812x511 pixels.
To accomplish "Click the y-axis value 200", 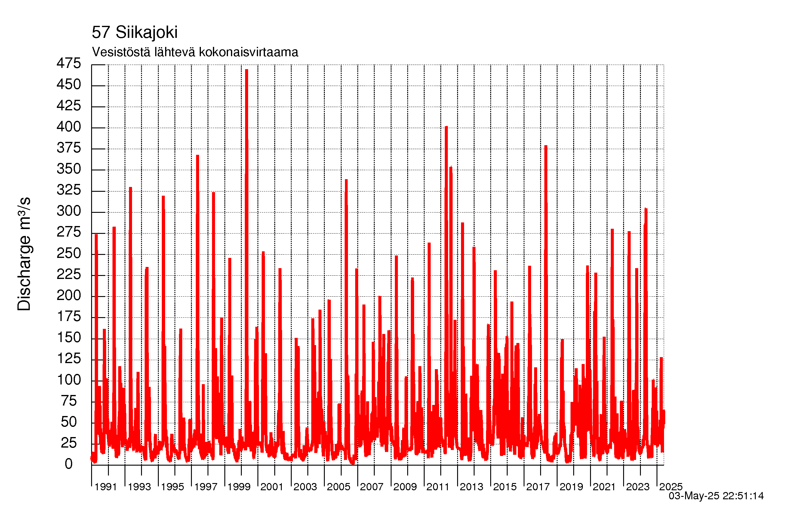I will point(69,295).
